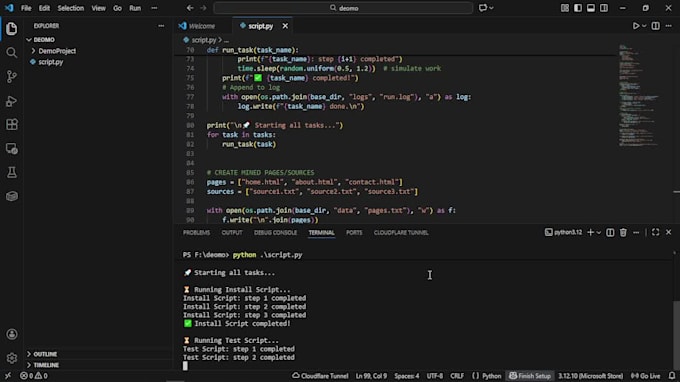The height and width of the screenshot is (382, 680).
Task: Open the new terminal launch profile dropdown
Action: click(599, 233)
